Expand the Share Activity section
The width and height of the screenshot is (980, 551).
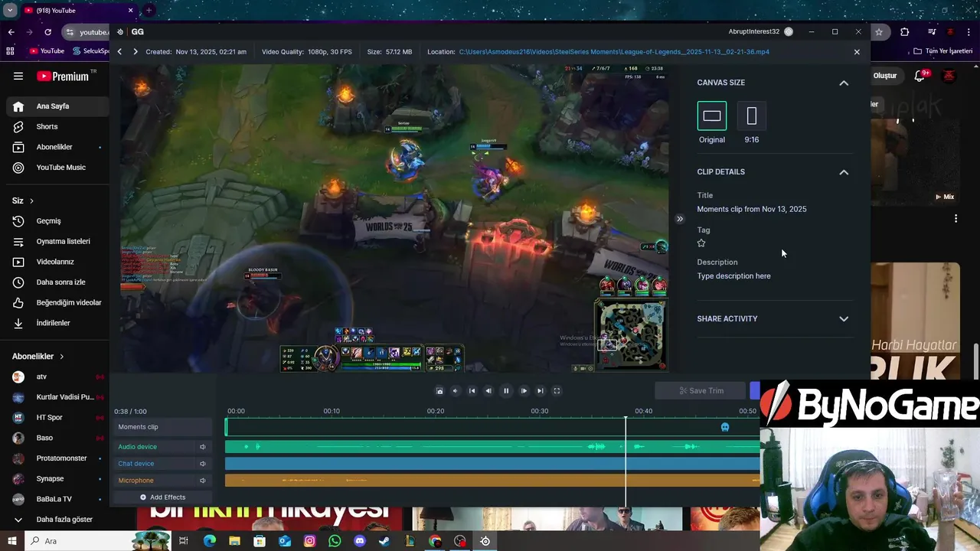[x=844, y=319]
